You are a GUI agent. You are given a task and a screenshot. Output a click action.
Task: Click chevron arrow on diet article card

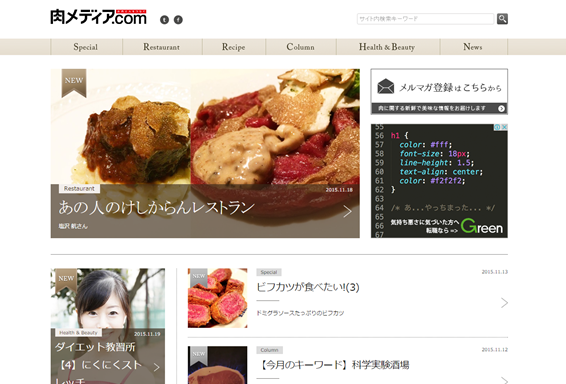tap(157, 367)
